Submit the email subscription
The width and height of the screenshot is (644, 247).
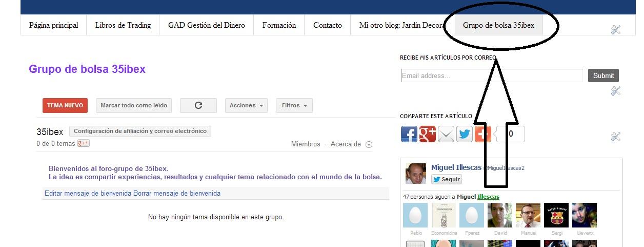603,75
